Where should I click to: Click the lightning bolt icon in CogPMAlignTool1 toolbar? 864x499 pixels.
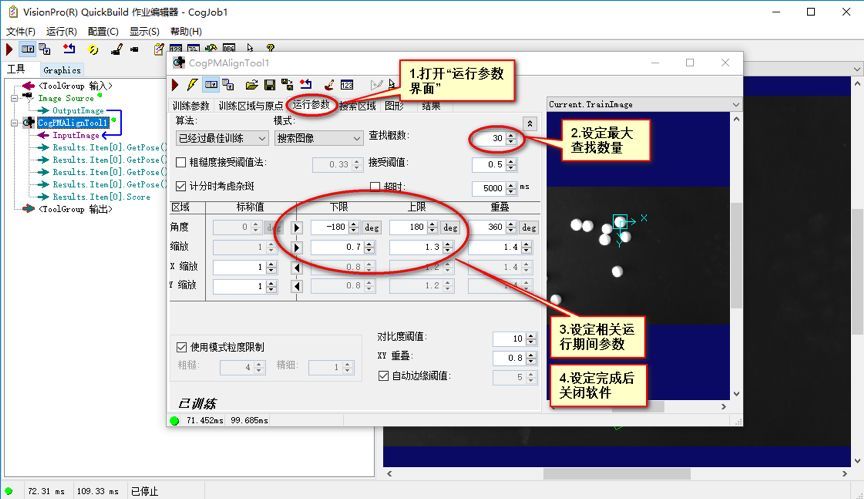tap(192, 85)
